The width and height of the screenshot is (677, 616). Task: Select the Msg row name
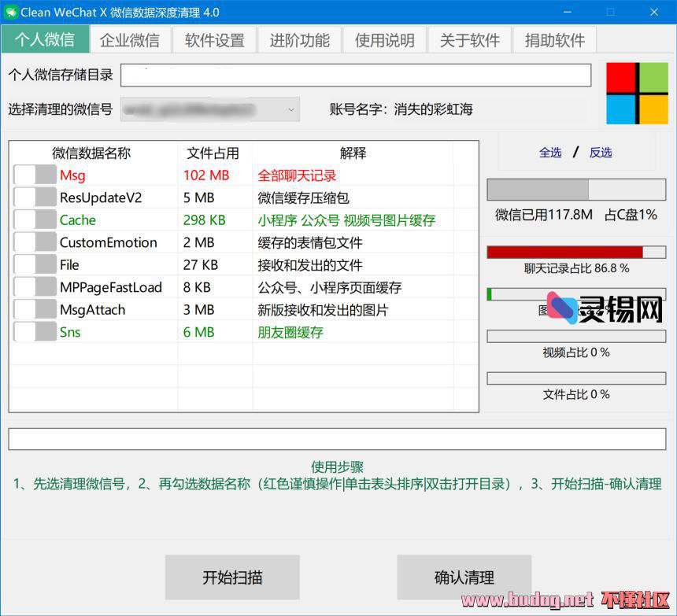pos(72,175)
